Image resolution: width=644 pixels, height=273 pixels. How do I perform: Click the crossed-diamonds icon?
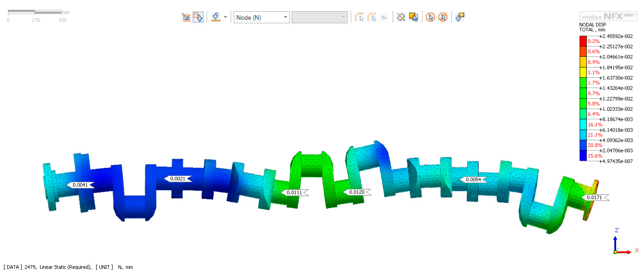click(x=401, y=17)
